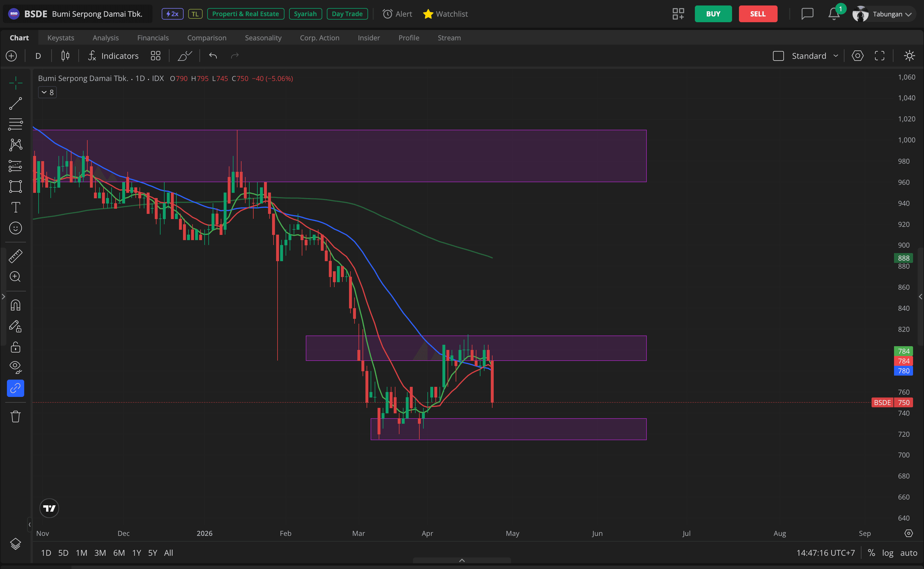Activate the zoom-in tool

pyautogui.click(x=16, y=277)
